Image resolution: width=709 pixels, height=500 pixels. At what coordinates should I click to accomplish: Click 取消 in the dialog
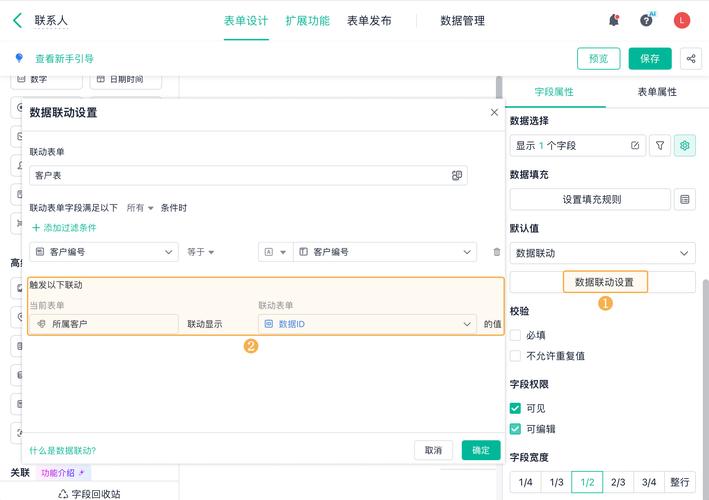point(433,450)
